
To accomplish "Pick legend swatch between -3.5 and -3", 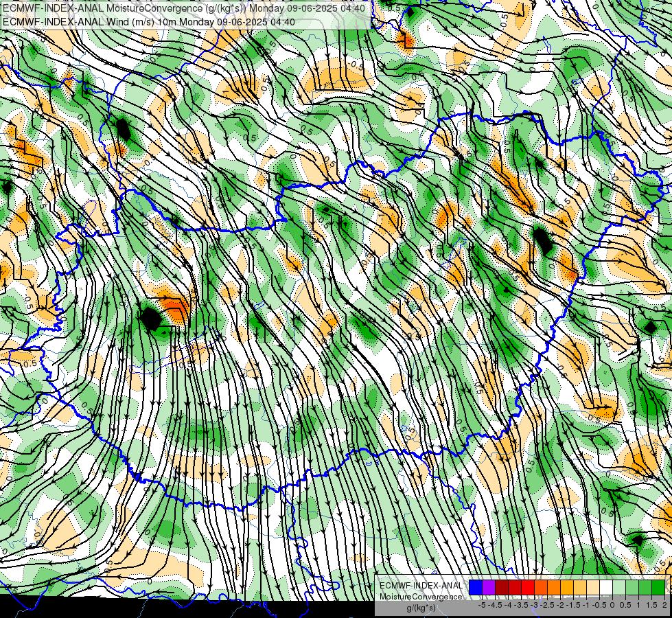I will pyautogui.click(x=528, y=587).
